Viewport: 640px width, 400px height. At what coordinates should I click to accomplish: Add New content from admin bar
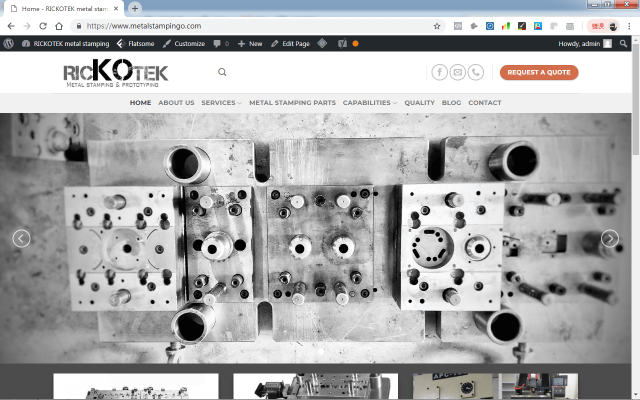250,44
